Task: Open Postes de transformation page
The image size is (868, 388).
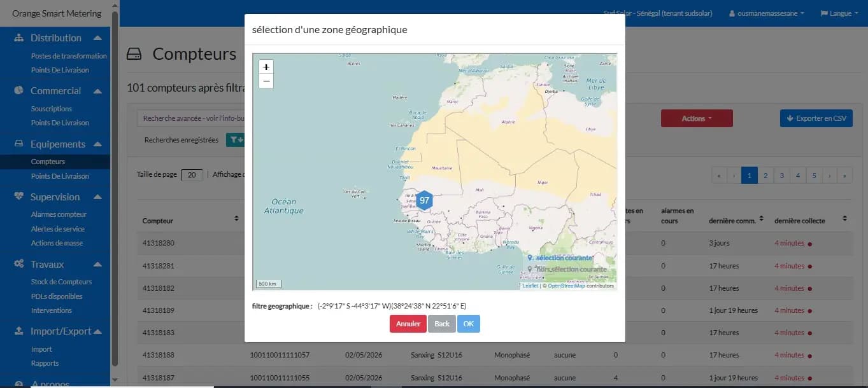Action: tap(69, 56)
